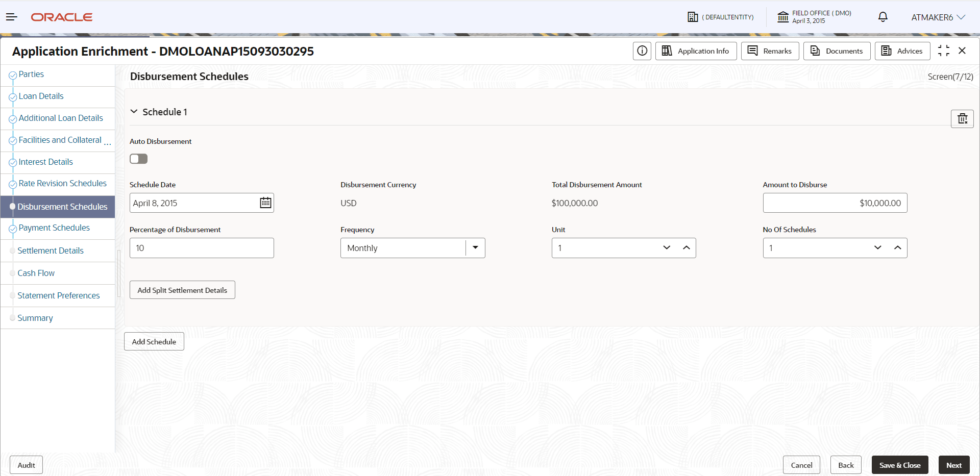Go to the Loan Details step

click(x=41, y=96)
